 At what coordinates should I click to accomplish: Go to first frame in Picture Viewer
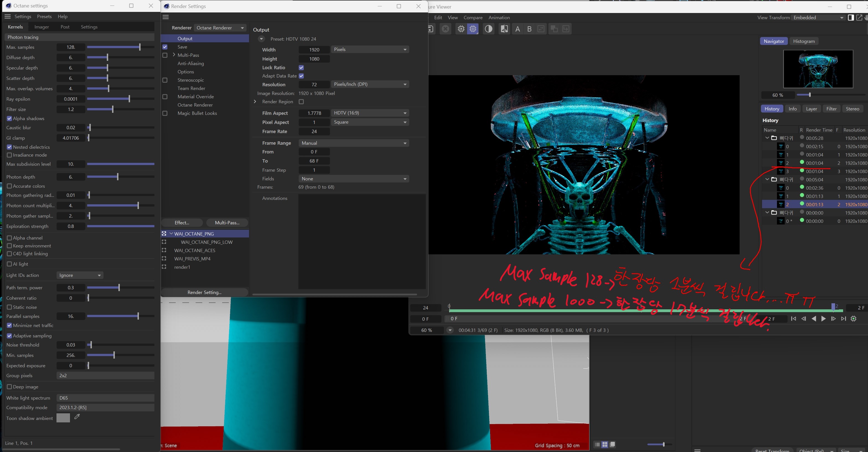click(794, 318)
